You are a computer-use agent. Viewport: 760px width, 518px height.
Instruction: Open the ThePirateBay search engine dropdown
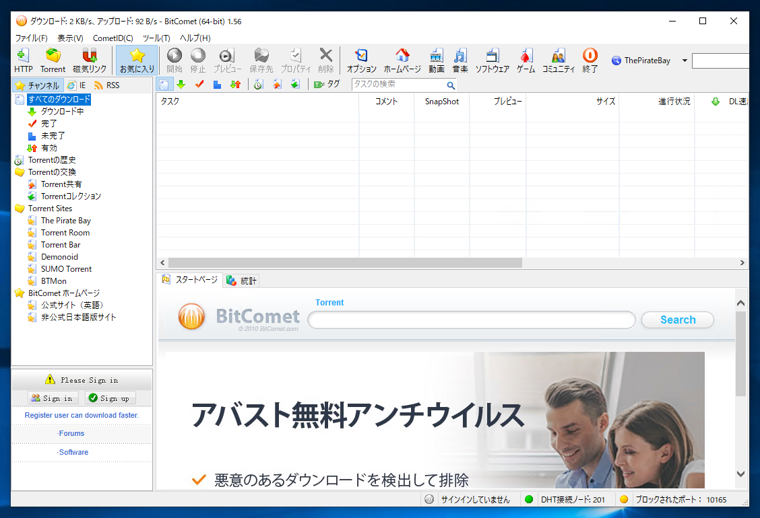pos(684,61)
